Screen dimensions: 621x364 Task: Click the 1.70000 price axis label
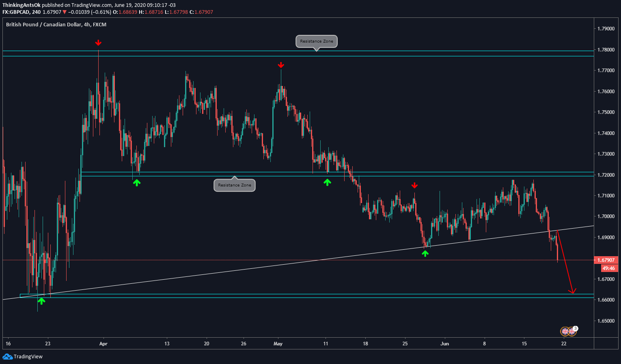[606, 217]
